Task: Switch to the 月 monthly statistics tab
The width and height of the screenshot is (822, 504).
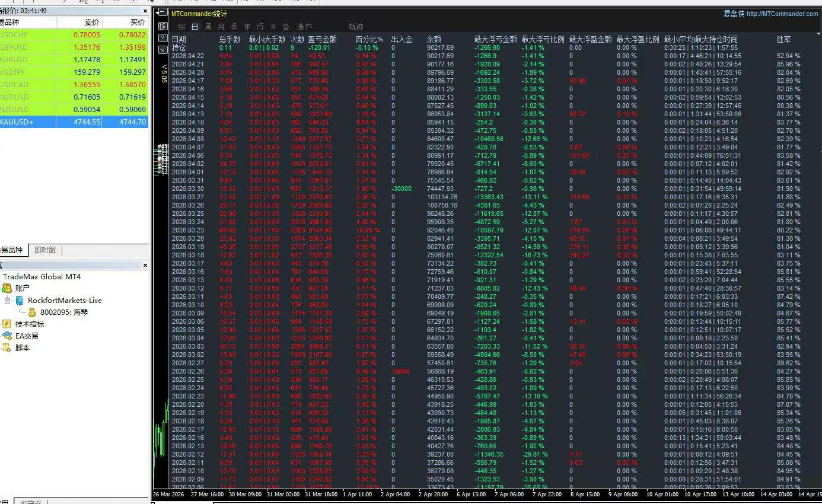Action: [x=221, y=27]
